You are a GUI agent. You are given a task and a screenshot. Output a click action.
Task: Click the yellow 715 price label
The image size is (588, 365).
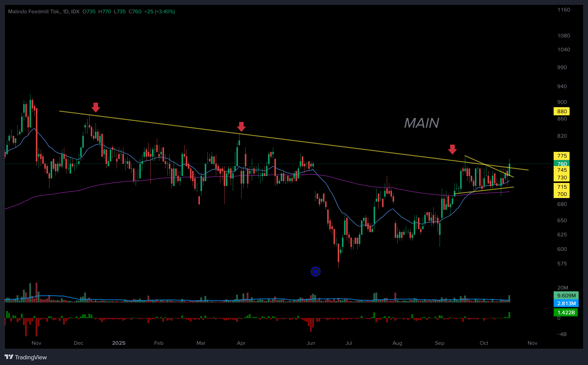(561, 187)
